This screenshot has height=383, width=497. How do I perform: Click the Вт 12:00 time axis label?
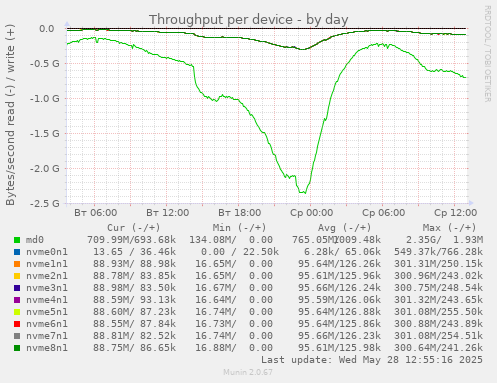click(x=167, y=213)
